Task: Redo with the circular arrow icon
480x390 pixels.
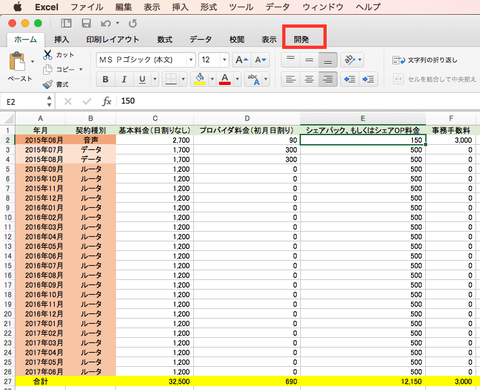Action: (133, 23)
